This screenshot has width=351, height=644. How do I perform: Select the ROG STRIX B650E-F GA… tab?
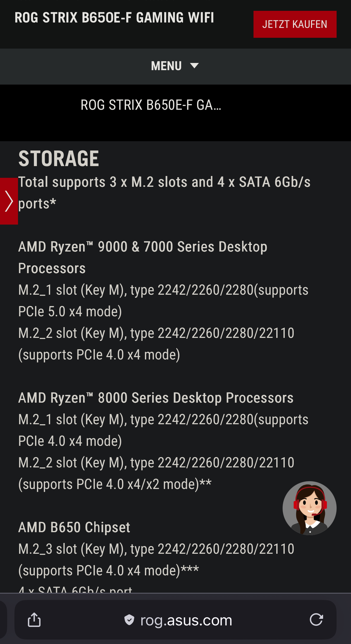point(151,105)
